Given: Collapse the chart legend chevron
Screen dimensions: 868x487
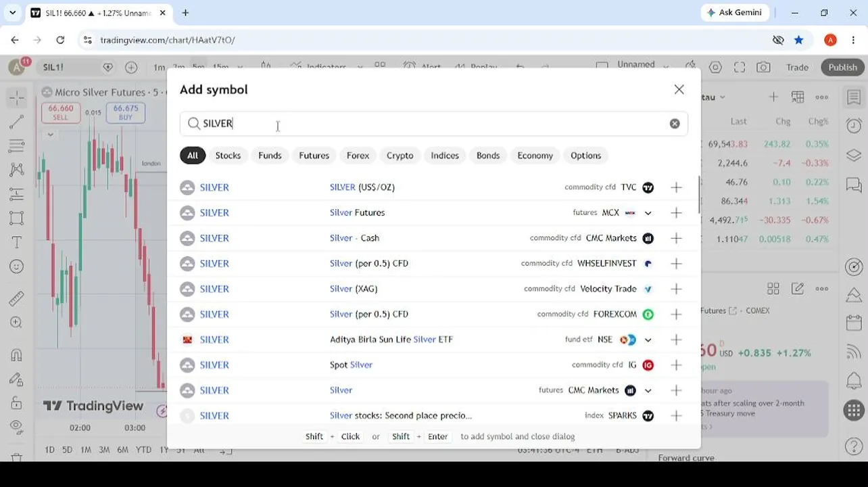Looking at the screenshot, I should point(50,135).
